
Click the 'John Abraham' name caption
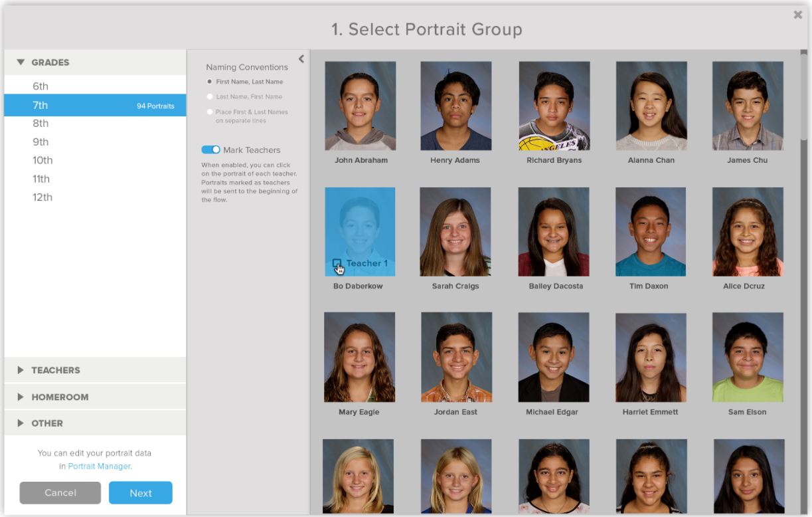(x=361, y=160)
